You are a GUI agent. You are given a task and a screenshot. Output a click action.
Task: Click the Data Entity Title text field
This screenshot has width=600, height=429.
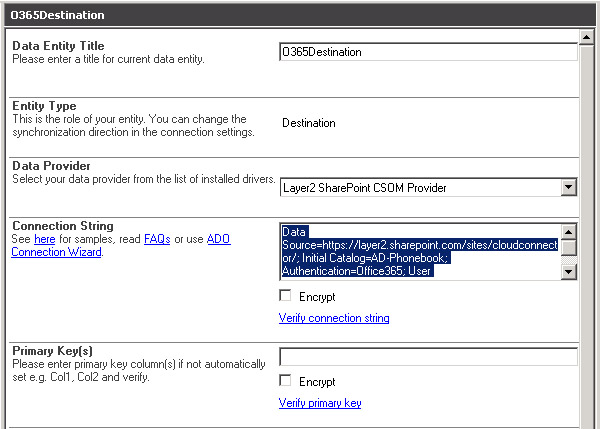click(427, 52)
